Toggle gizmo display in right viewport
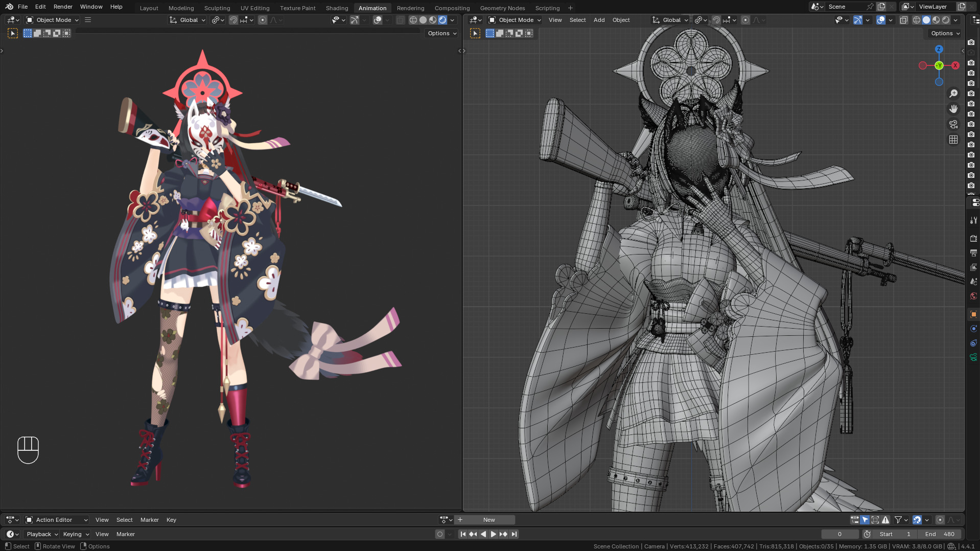 coord(858,20)
